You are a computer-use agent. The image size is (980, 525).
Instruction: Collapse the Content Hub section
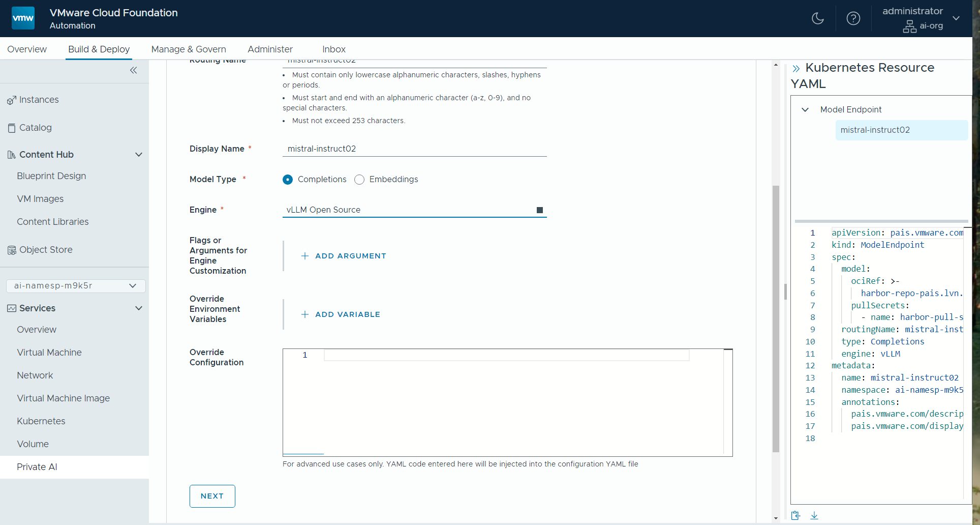[x=139, y=155]
